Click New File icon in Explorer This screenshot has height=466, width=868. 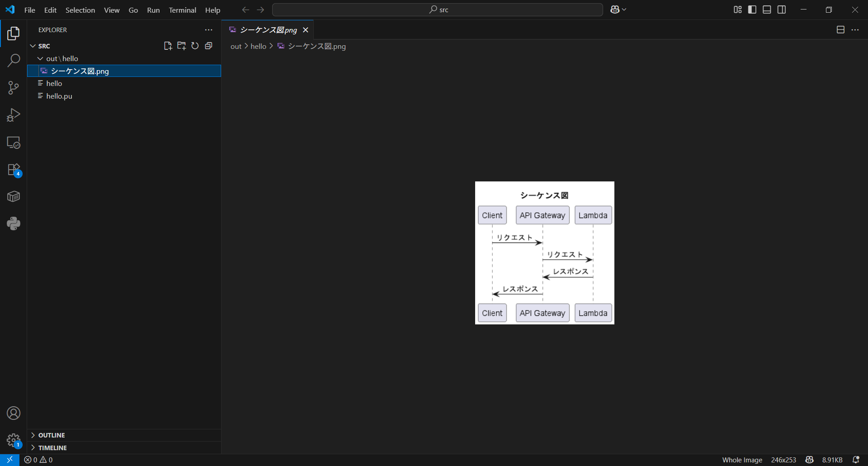coord(168,46)
